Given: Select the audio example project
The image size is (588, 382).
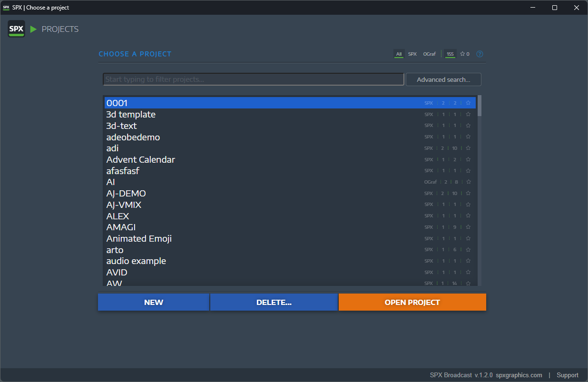Looking at the screenshot, I should pos(290,261).
